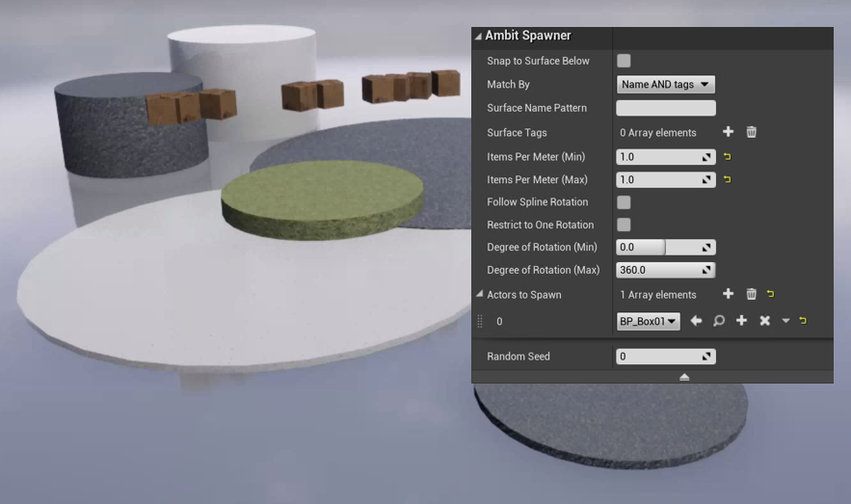Click the Items Per Meter (Min) field
851x504 pixels.
click(x=665, y=157)
